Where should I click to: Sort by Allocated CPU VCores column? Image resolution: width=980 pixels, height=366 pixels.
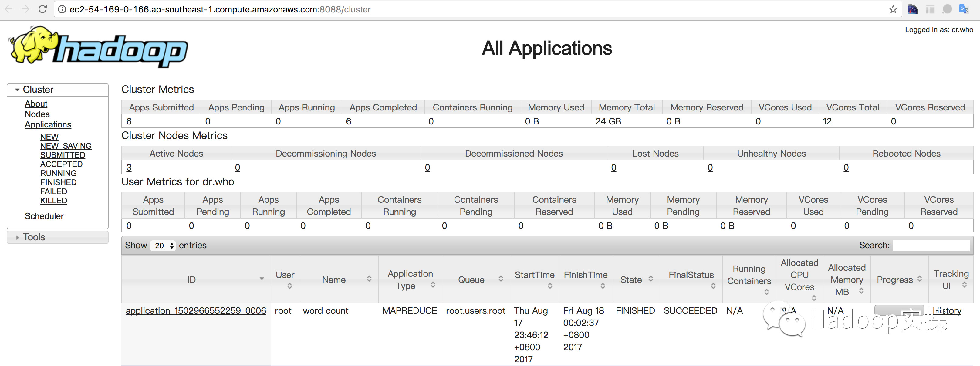click(x=799, y=280)
